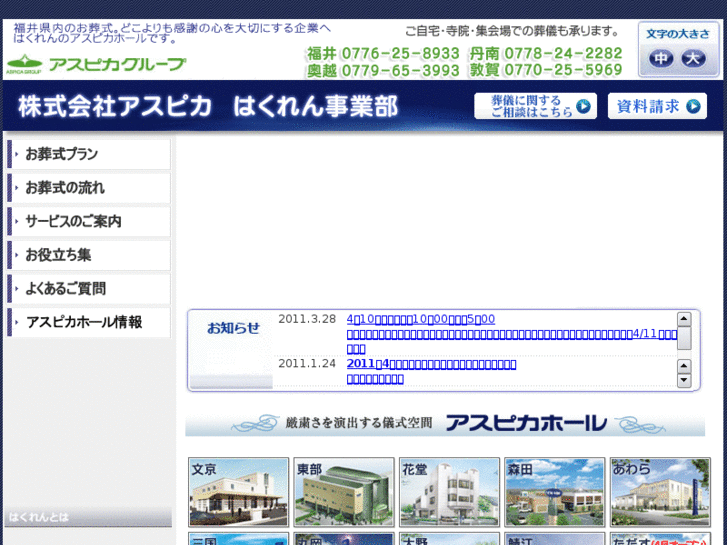Click the upper scroll-up arrow of the news box
Viewport: 727px width, 545px height.
point(684,319)
